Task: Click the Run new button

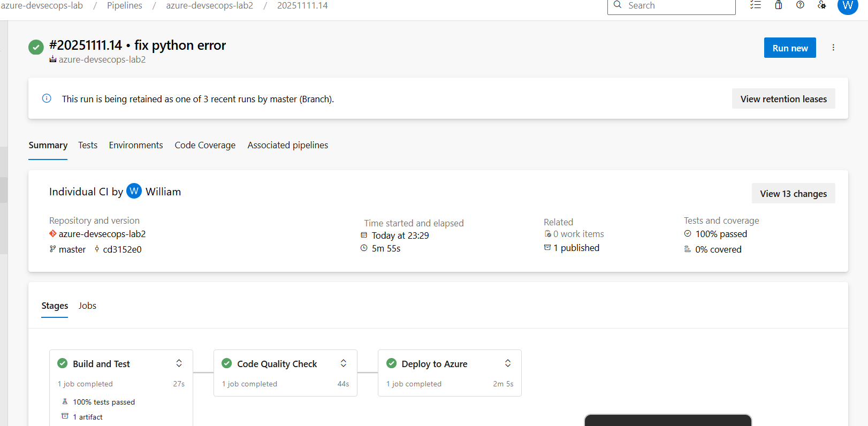Action: [x=790, y=48]
